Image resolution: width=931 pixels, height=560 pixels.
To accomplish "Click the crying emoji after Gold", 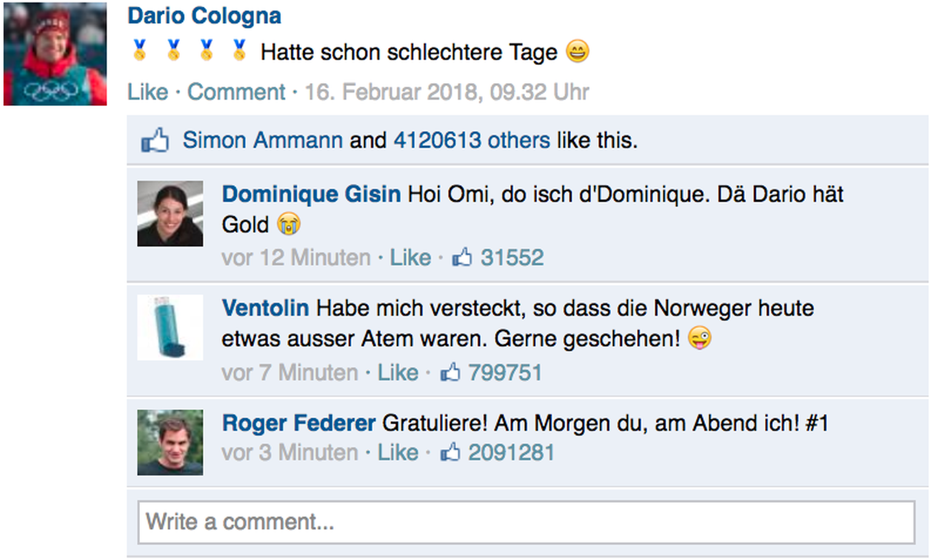I will click(289, 225).
